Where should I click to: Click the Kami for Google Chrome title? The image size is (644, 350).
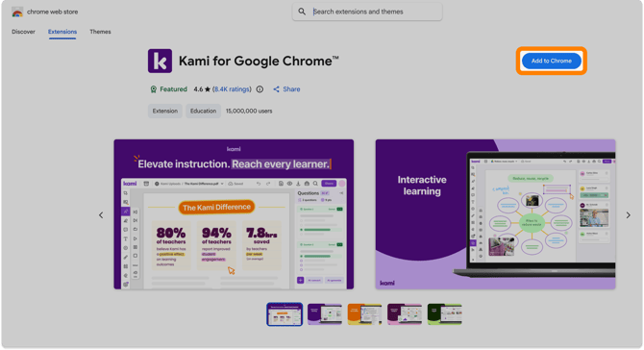pos(259,62)
